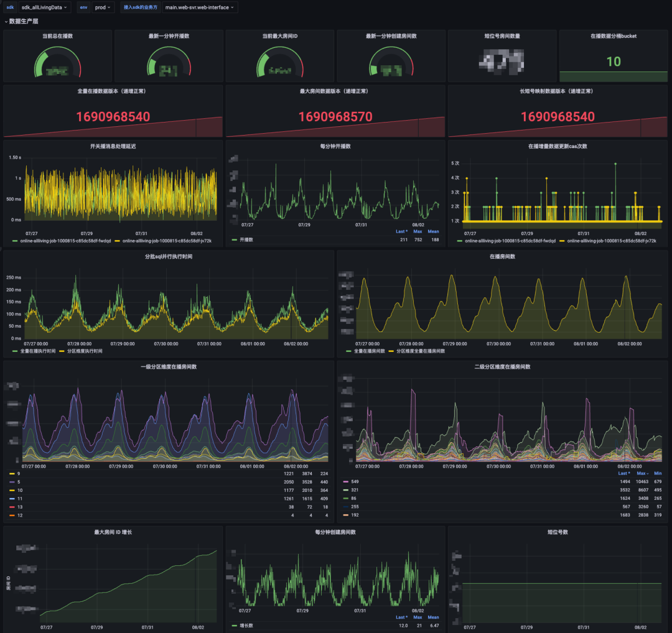This screenshot has height=633, width=672.
Task: Click the Min column header in 二级分区维度在播房间数
Action: tap(658, 473)
